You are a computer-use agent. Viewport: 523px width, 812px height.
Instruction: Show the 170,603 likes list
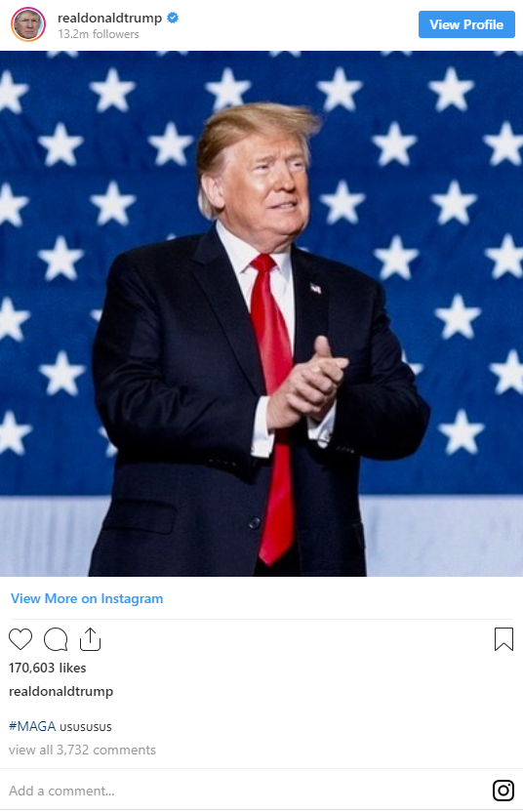48,668
